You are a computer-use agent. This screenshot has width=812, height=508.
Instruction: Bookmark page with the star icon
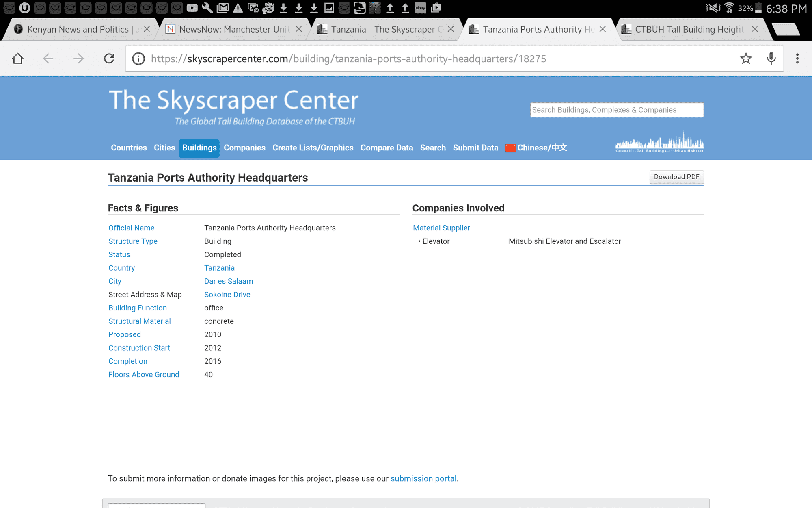tap(746, 59)
